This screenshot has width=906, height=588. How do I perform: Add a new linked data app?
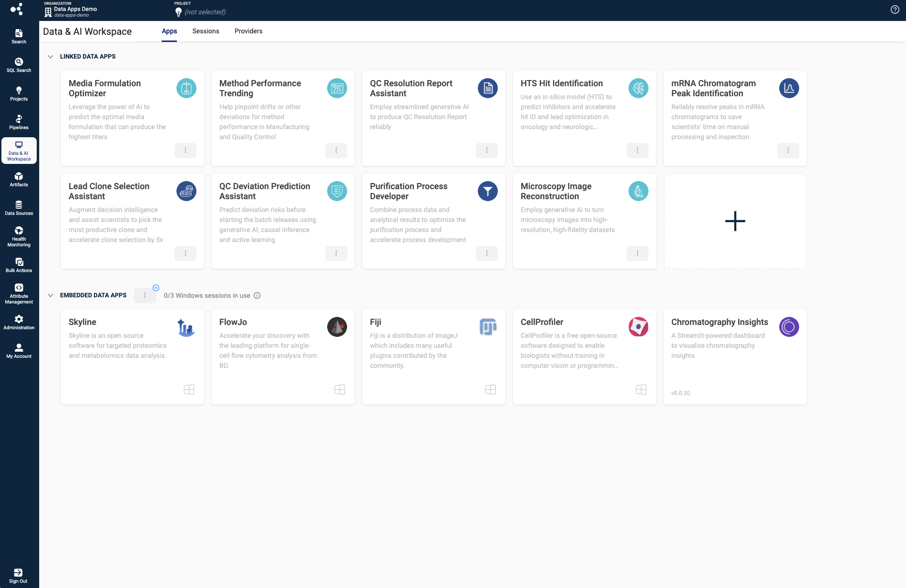click(x=735, y=221)
